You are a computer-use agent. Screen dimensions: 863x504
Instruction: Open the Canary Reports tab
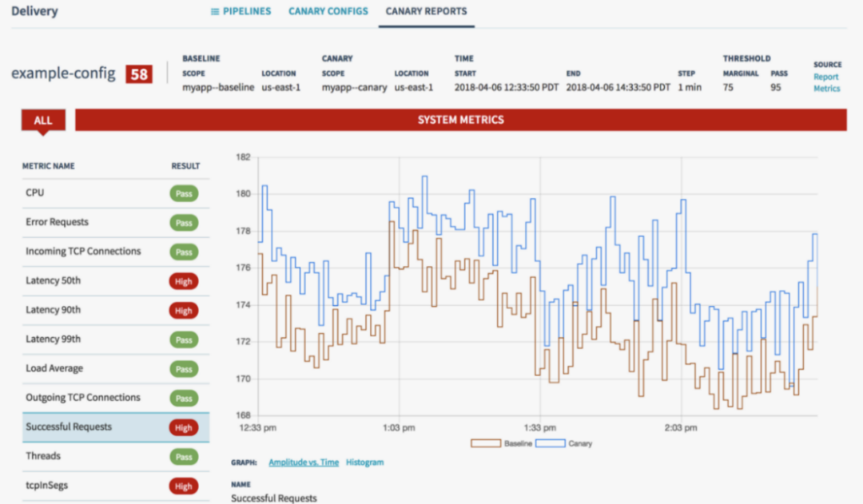(426, 11)
